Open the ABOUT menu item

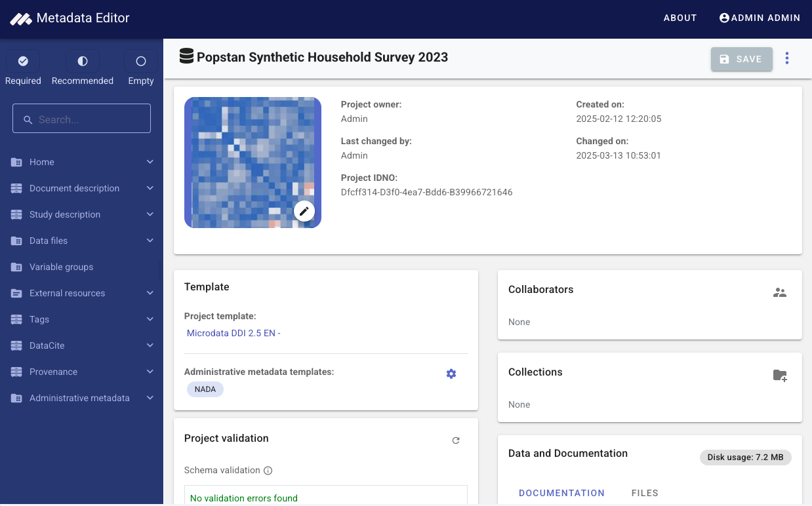[x=680, y=18]
